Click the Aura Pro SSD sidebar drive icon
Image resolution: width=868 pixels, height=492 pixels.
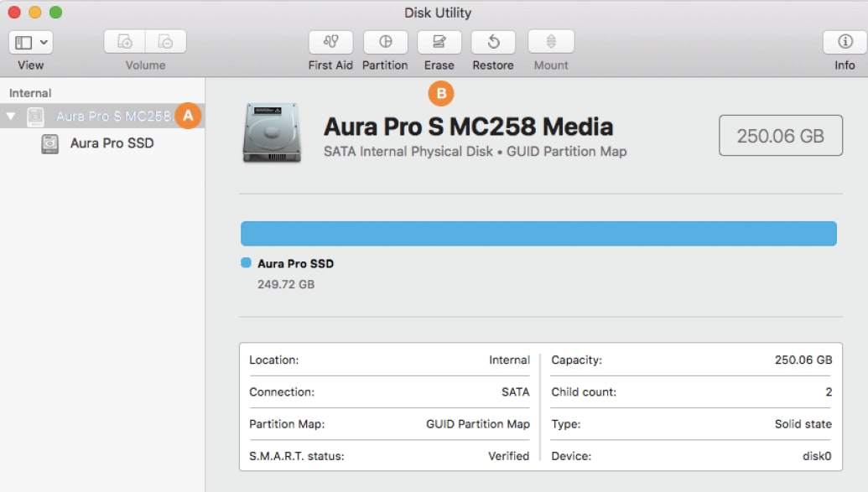(50, 143)
